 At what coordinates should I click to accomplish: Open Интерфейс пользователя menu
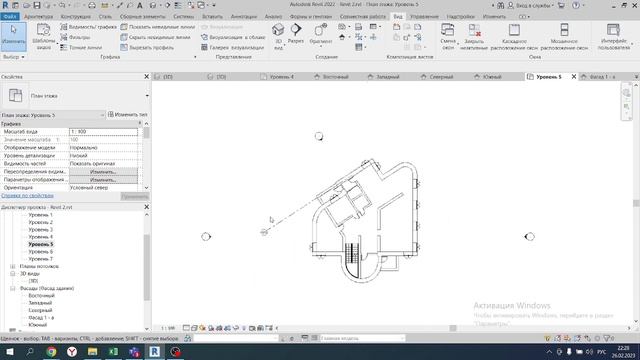614,36
